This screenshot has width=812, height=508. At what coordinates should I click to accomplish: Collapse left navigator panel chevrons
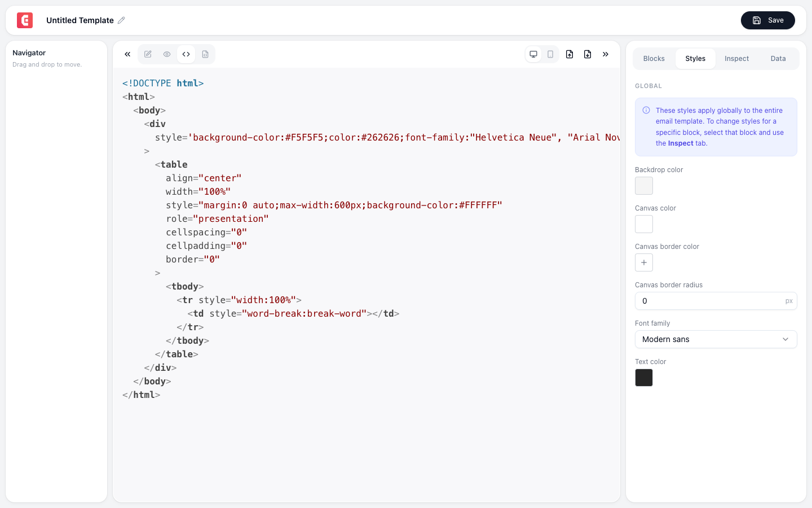(x=127, y=54)
